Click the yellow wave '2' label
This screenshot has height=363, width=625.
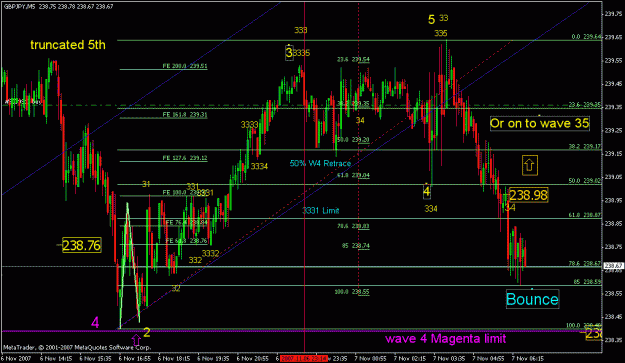(x=147, y=332)
